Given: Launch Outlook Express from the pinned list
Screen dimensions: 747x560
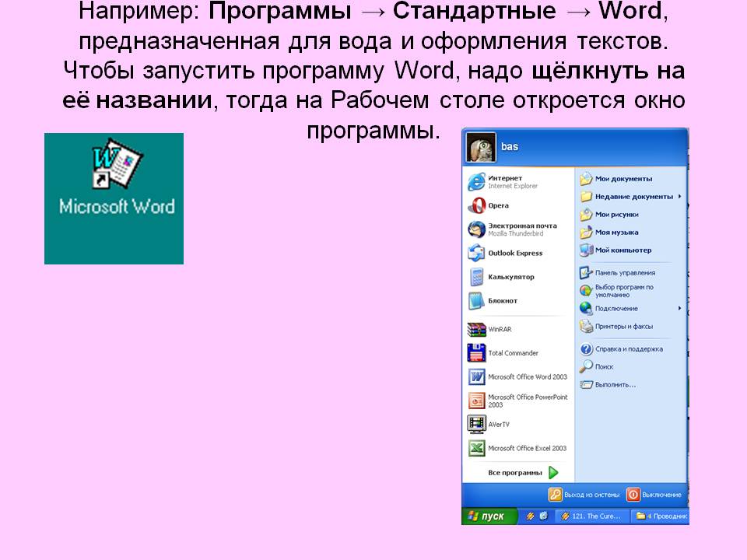Looking at the screenshot, I should pyautogui.click(x=477, y=254).
